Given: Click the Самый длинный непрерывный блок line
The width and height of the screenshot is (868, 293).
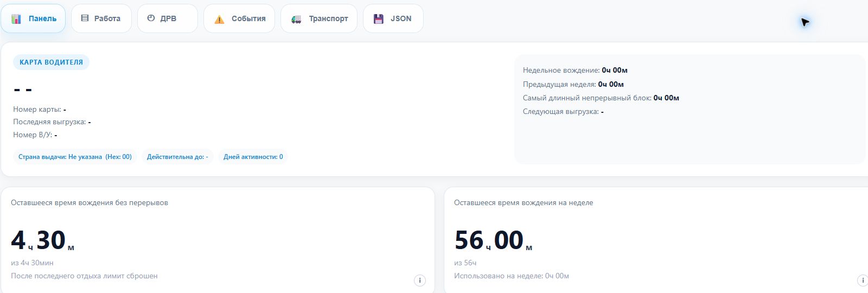Looking at the screenshot, I should click(601, 98).
